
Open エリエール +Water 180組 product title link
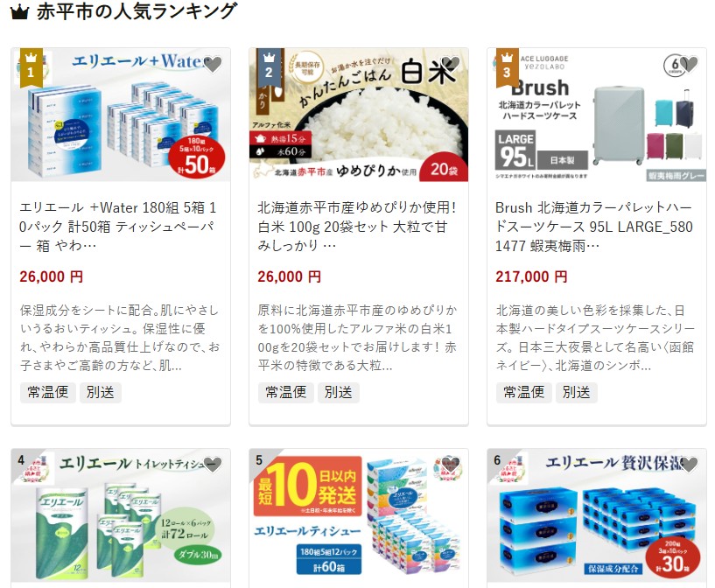point(117,227)
